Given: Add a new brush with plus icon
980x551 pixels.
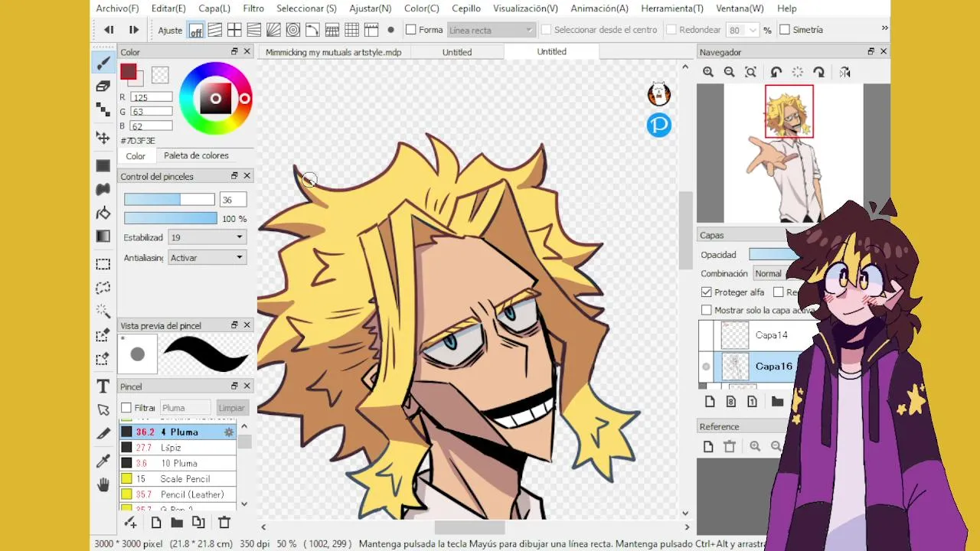Looking at the screenshot, I should [x=131, y=522].
